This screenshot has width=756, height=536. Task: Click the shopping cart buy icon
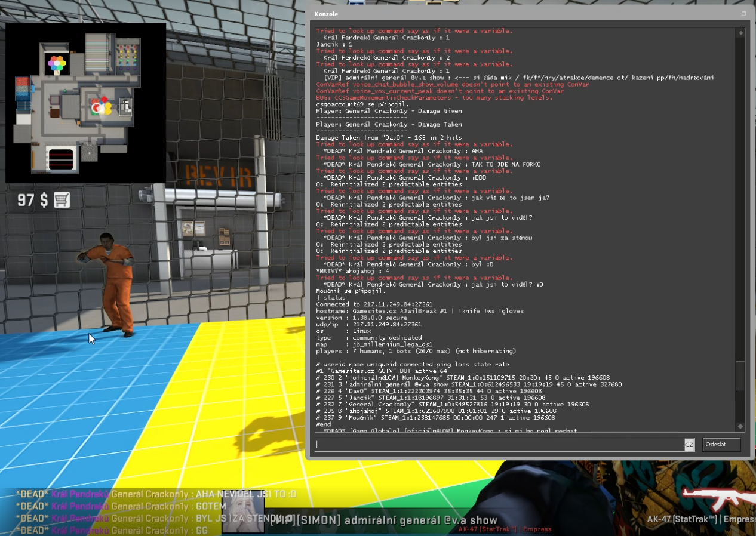click(x=62, y=200)
